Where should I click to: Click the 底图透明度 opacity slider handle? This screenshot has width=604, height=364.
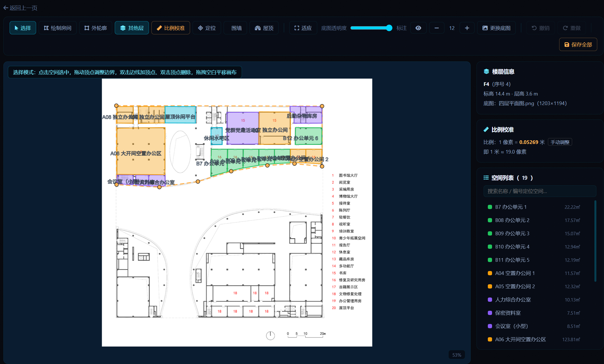click(x=389, y=28)
